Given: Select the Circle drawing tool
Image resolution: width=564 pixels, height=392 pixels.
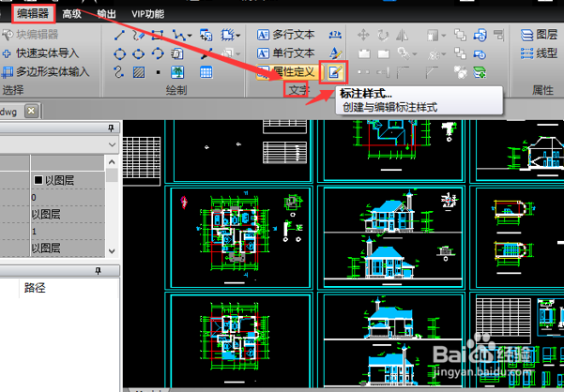Looking at the screenshot, I should (119, 54).
